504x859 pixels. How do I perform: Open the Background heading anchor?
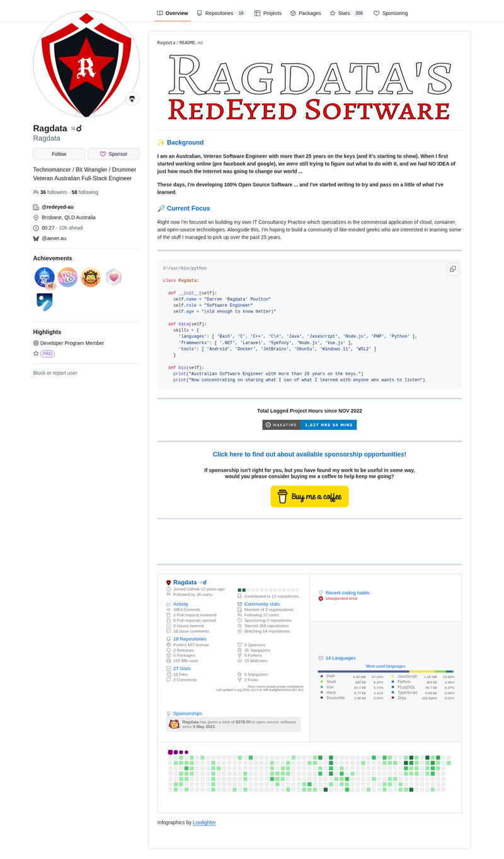pos(185,142)
